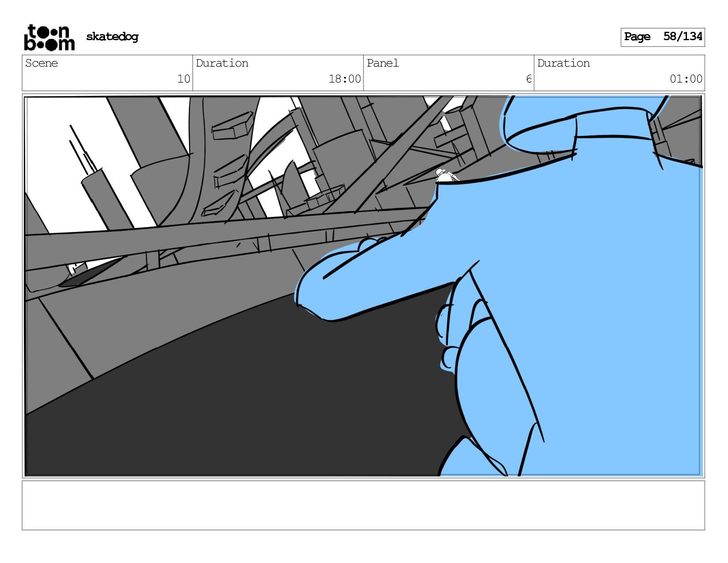Click the scene number '10'
728x563 pixels.
click(184, 79)
